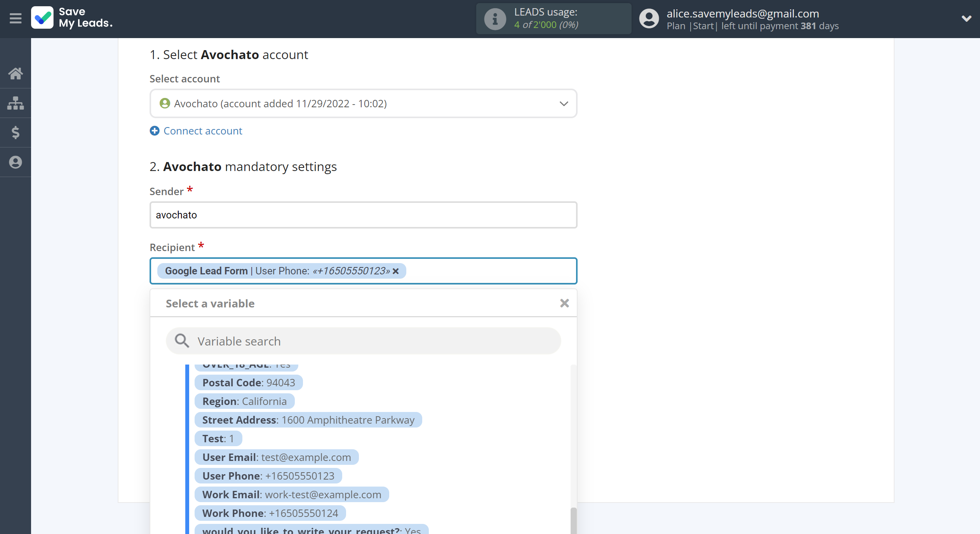Screen dimensions: 980x534
Task: Open the Avochato account dropdown
Action: (363, 103)
